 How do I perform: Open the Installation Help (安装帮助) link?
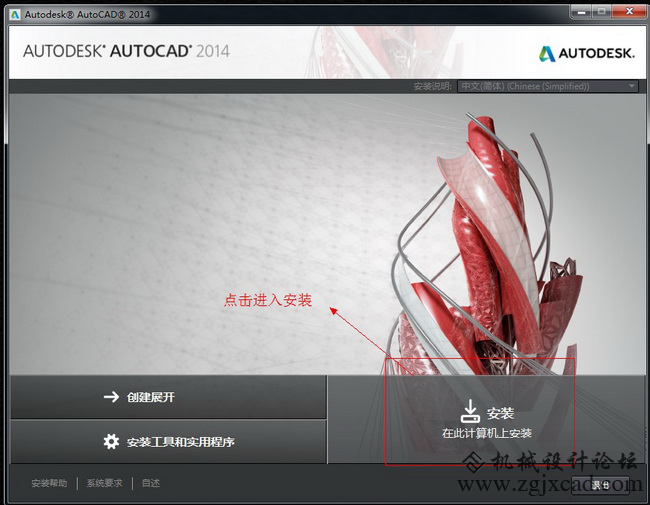[49, 483]
